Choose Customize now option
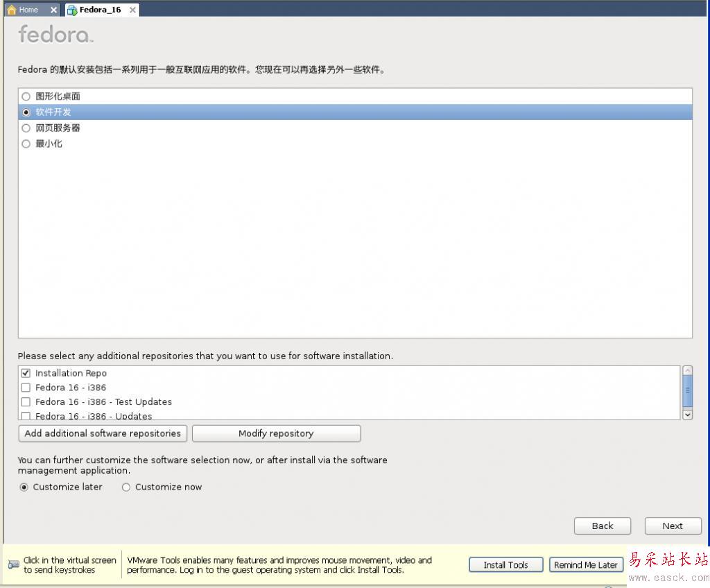 tap(126, 487)
